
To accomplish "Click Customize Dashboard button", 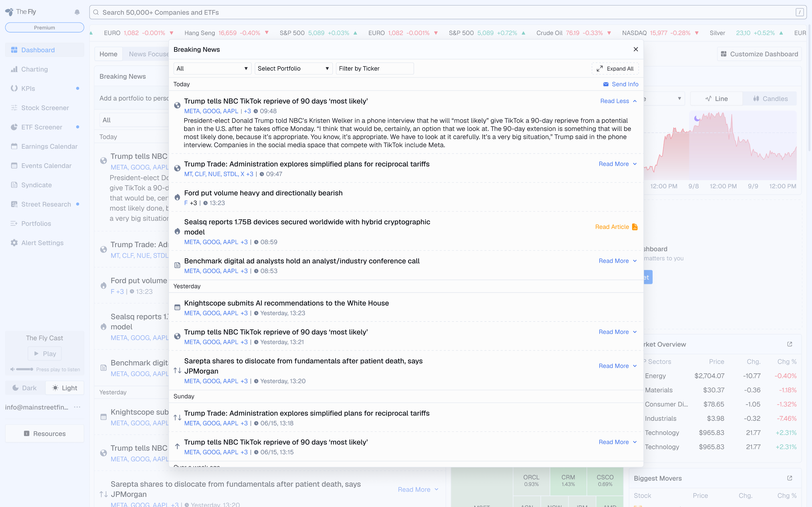I will (x=759, y=54).
